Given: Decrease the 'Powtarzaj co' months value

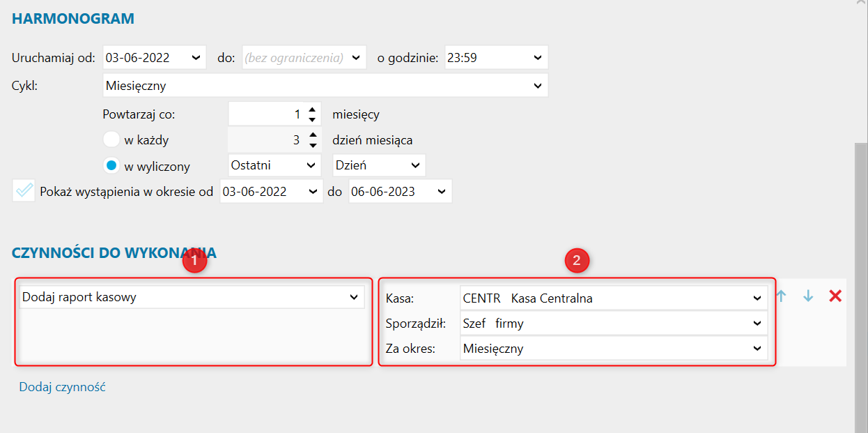Looking at the screenshot, I should (313, 119).
